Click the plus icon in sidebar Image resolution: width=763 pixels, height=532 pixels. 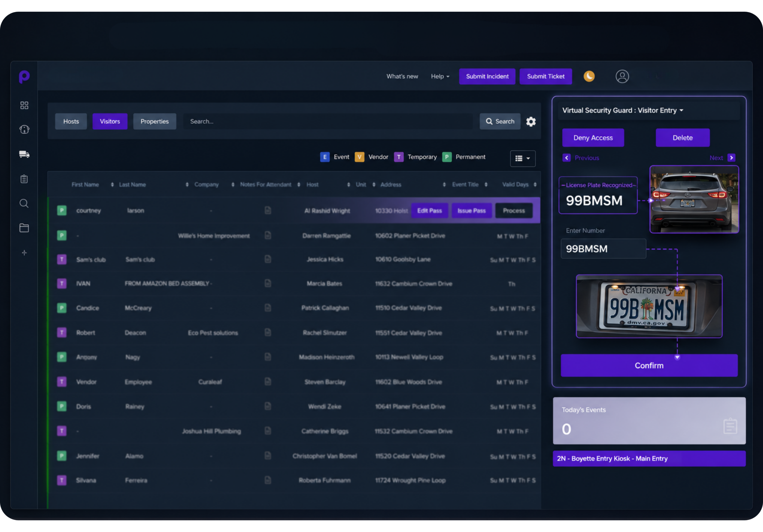click(24, 253)
